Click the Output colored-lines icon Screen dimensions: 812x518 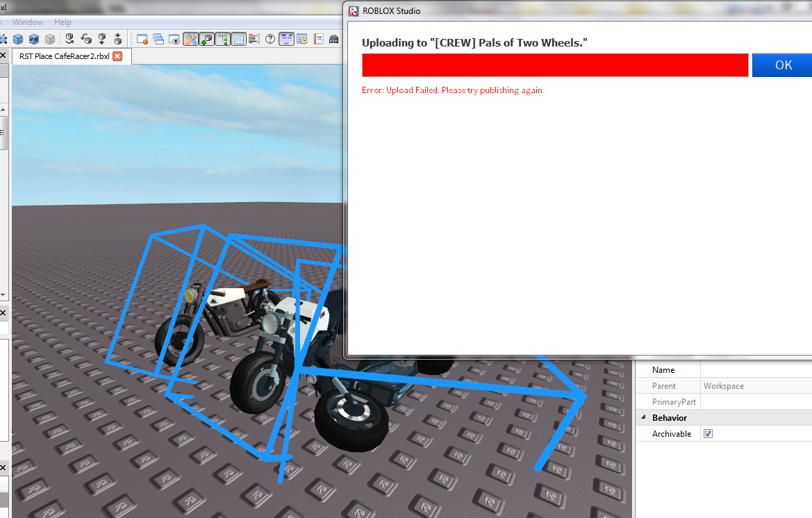254,39
